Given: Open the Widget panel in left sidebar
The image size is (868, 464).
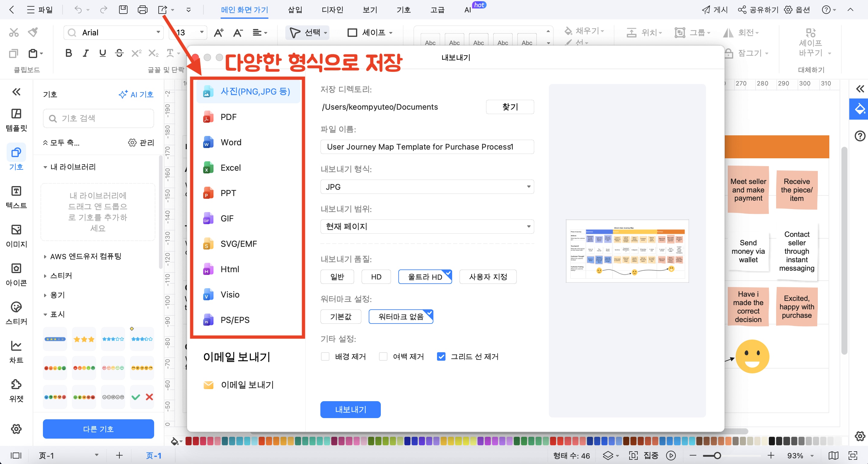Looking at the screenshot, I should (16, 391).
